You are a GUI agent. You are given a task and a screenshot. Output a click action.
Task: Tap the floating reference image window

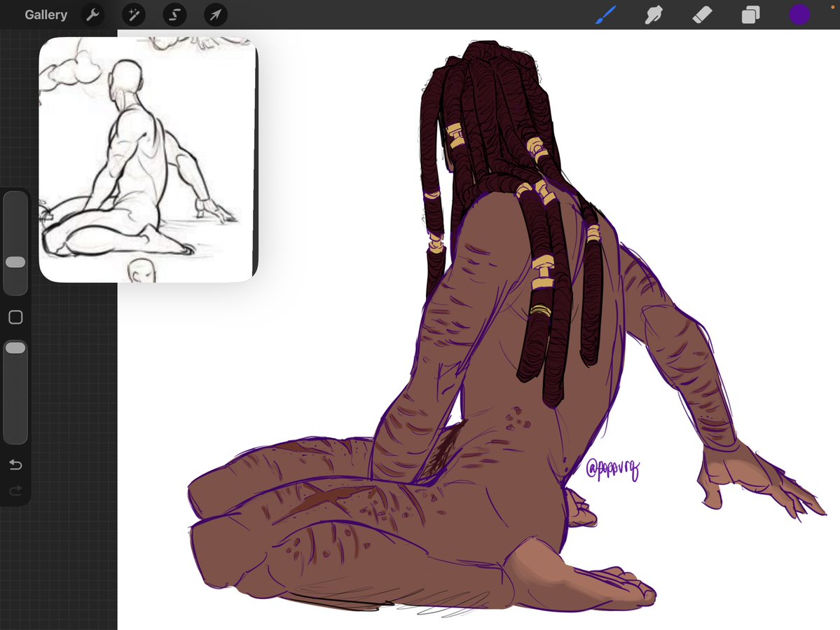coord(149,160)
